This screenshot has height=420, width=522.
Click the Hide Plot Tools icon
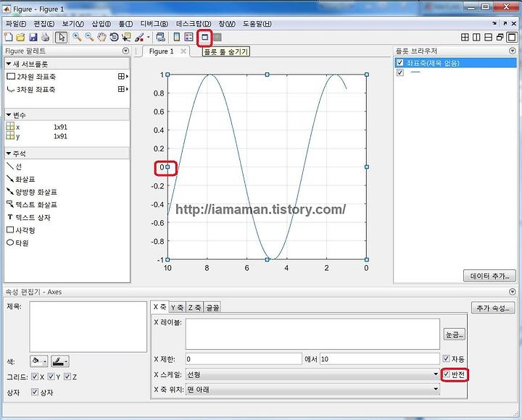pos(204,37)
